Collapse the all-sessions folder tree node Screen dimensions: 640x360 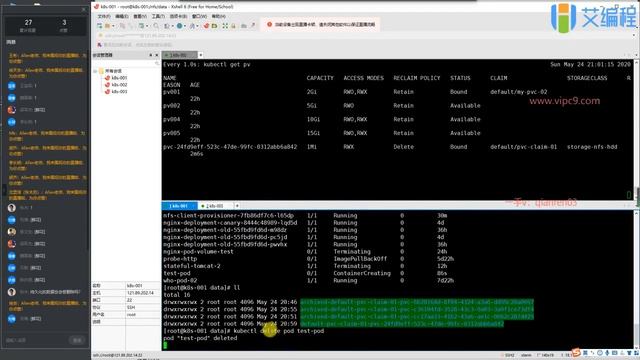[95, 71]
